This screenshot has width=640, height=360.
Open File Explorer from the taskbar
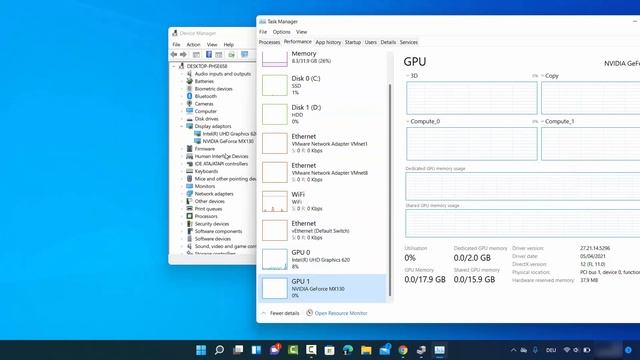(366, 350)
